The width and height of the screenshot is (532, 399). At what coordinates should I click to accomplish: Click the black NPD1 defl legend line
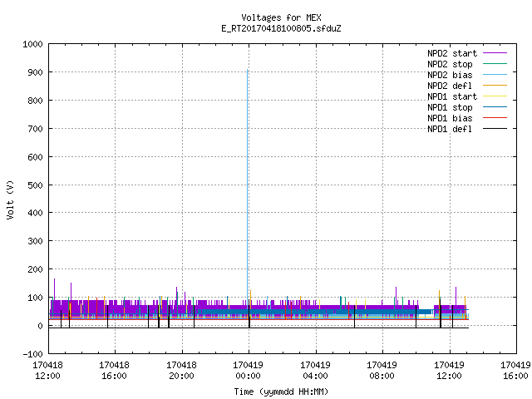click(x=495, y=129)
